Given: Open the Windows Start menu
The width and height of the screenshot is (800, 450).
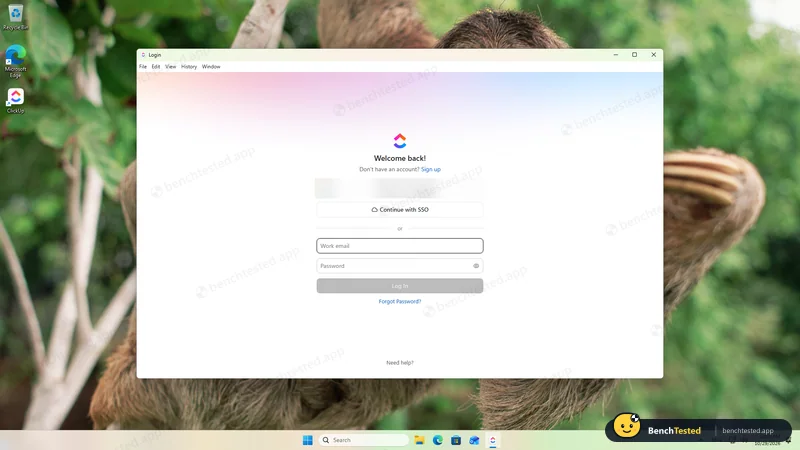Looking at the screenshot, I should [x=308, y=440].
